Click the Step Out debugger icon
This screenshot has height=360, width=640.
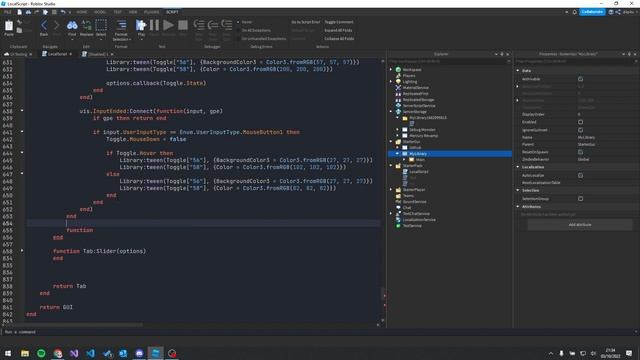(x=227, y=25)
